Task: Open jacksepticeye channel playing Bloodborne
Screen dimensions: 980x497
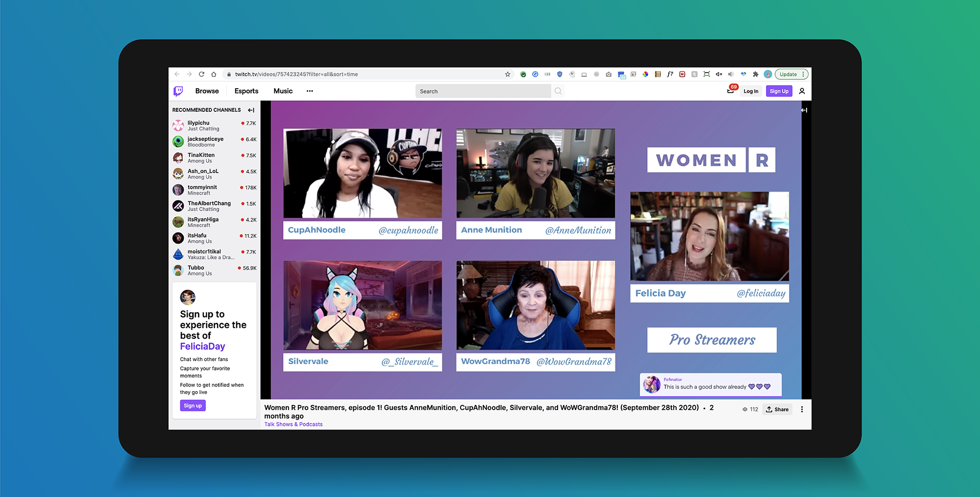Action: [214, 142]
